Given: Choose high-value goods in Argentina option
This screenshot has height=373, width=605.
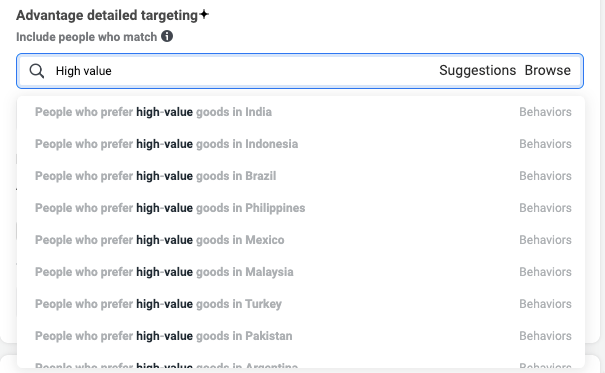Looking at the screenshot, I should (303, 365).
